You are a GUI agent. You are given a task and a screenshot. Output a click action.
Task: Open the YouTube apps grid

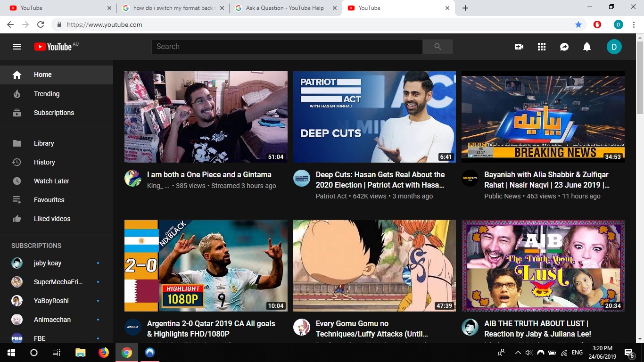[x=541, y=46]
